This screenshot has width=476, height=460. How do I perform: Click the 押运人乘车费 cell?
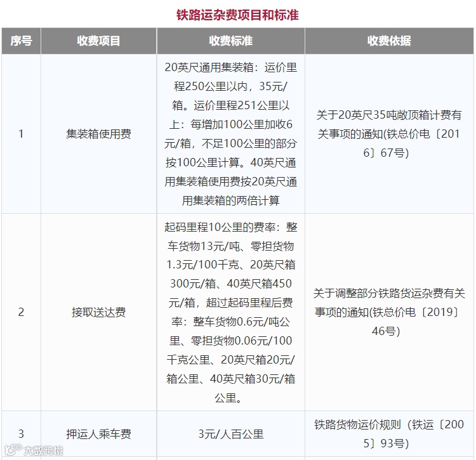click(98, 434)
